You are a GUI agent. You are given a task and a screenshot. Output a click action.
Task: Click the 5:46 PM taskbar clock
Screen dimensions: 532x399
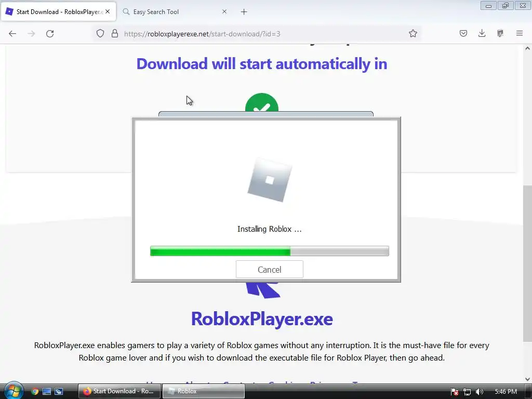506,392
